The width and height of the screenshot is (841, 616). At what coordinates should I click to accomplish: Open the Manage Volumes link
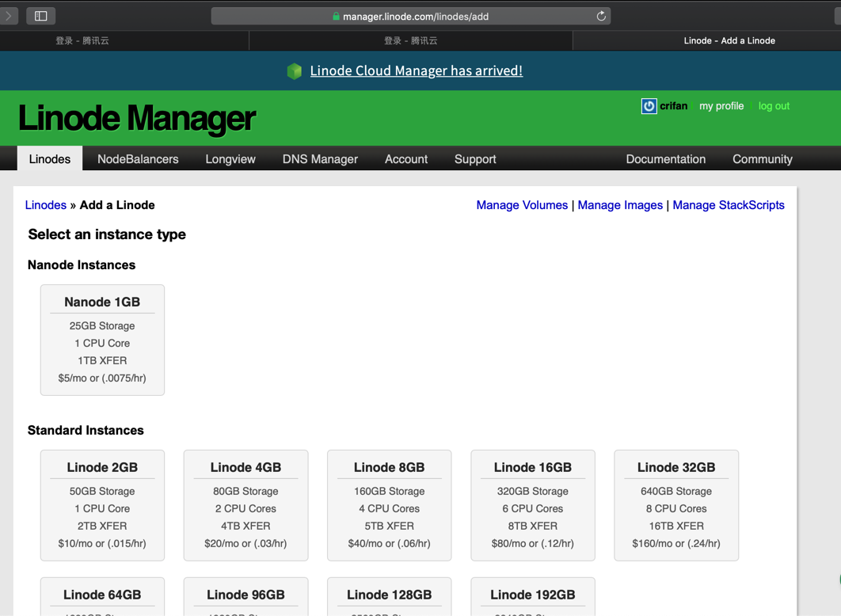pyautogui.click(x=522, y=205)
